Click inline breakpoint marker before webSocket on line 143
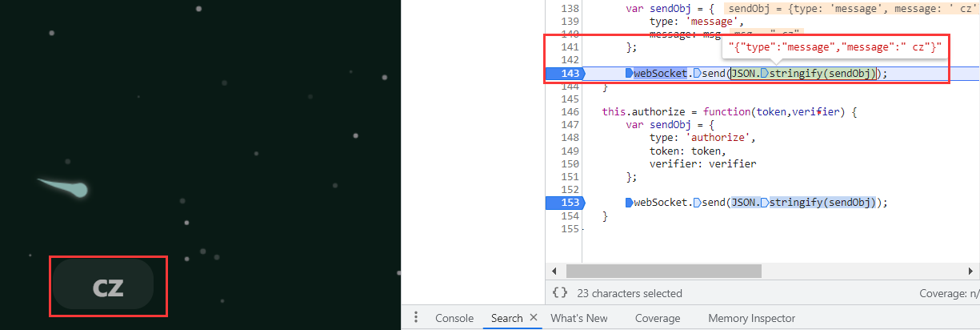This screenshot has height=330, width=980. [x=629, y=74]
